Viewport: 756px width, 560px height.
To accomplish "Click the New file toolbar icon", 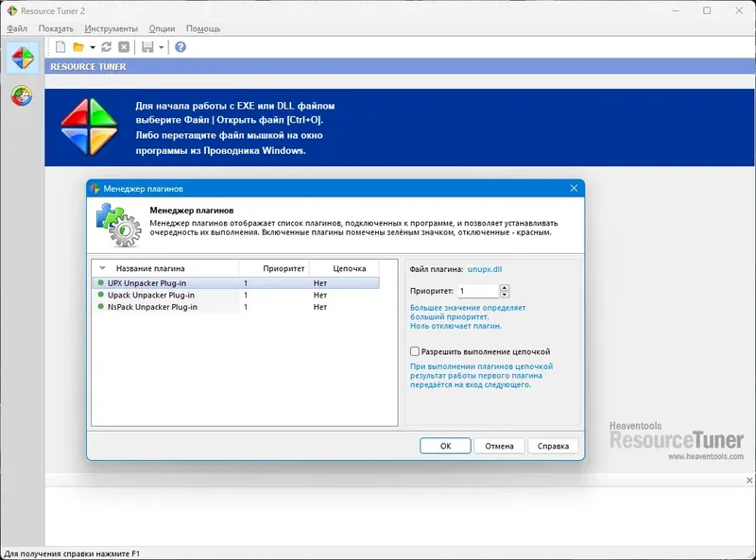I will click(x=60, y=47).
